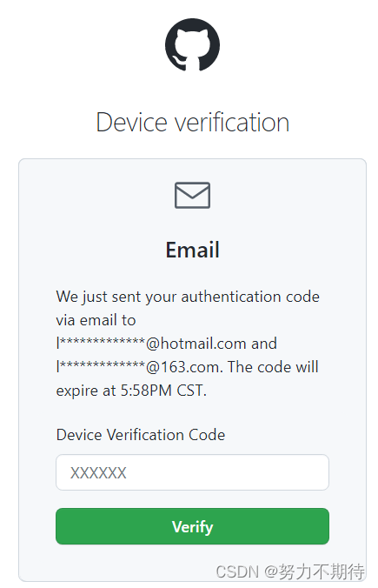Click the XXXXXX placeholder text
This screenshot has height=588, width=378.
click(98, 473)
